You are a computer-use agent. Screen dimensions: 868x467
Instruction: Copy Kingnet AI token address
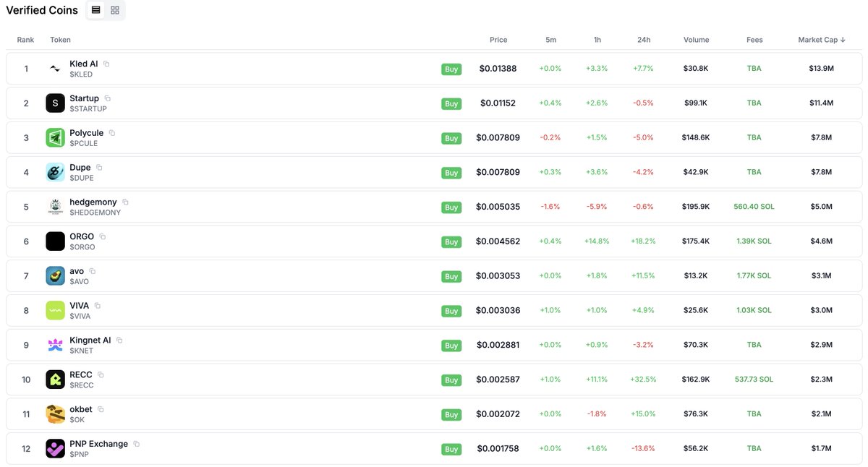click(x=119, y=340)
